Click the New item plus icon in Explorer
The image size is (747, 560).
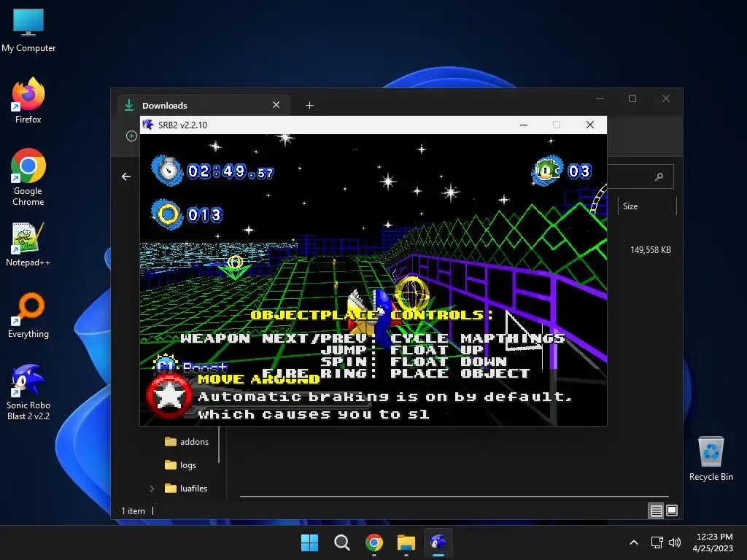[131, 136]
